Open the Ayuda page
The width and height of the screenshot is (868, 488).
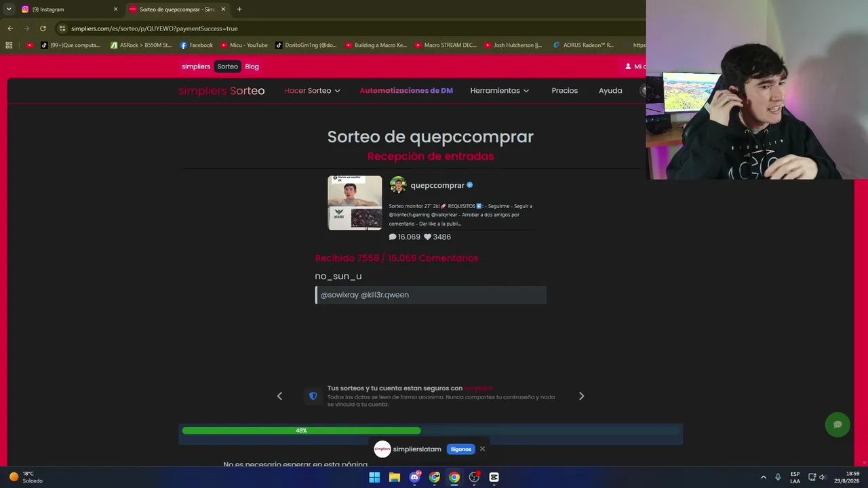pos(610,91)
